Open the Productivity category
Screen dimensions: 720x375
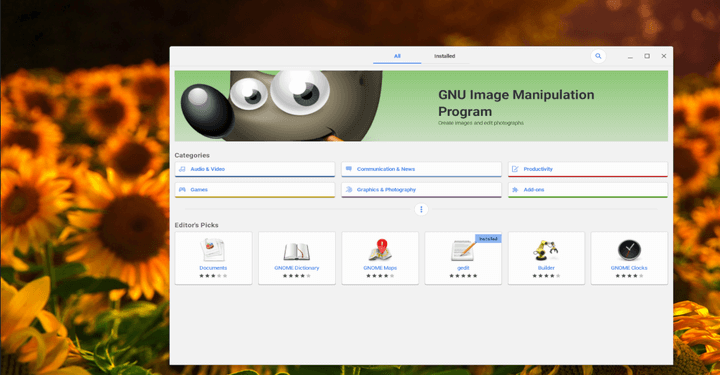[588, 169]
